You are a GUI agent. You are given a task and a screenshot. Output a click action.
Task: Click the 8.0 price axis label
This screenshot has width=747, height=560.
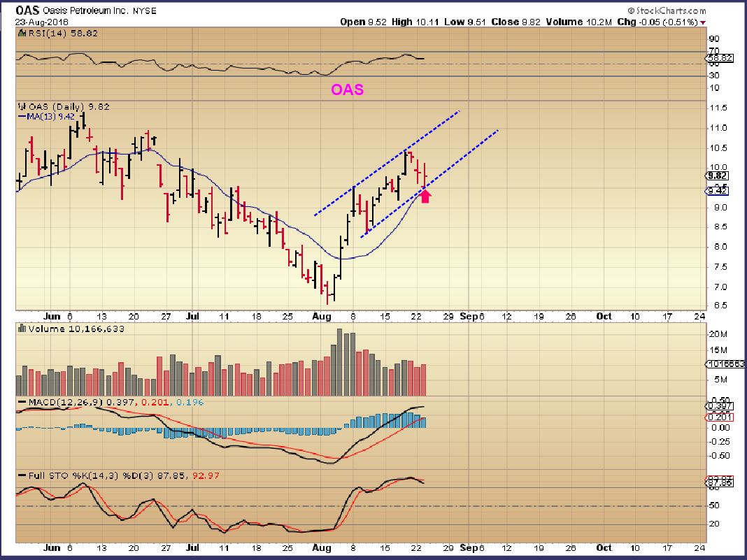click(x=720, y=247)
